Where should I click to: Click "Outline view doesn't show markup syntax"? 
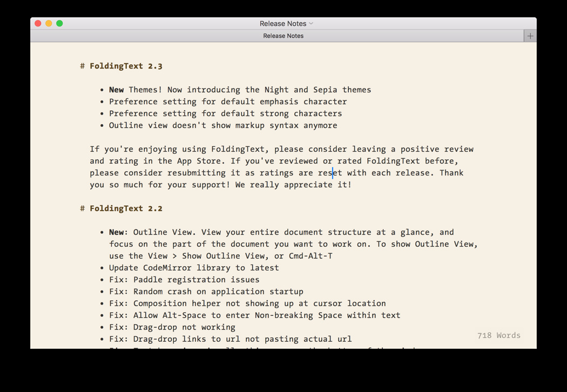(x=223, y=125)
